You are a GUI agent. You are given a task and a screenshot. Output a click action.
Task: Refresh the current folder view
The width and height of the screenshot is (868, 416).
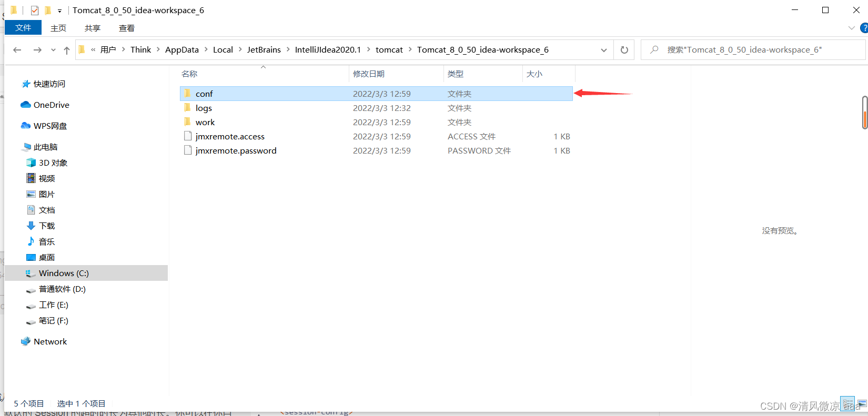click(624, 50)
